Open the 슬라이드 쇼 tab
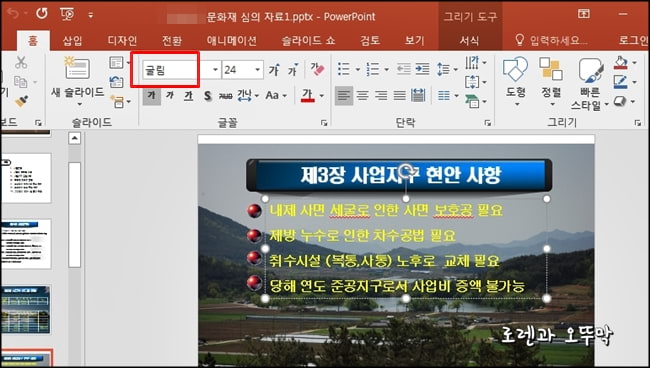The width and height of the screenshot is (650, 368). [308, 41]
